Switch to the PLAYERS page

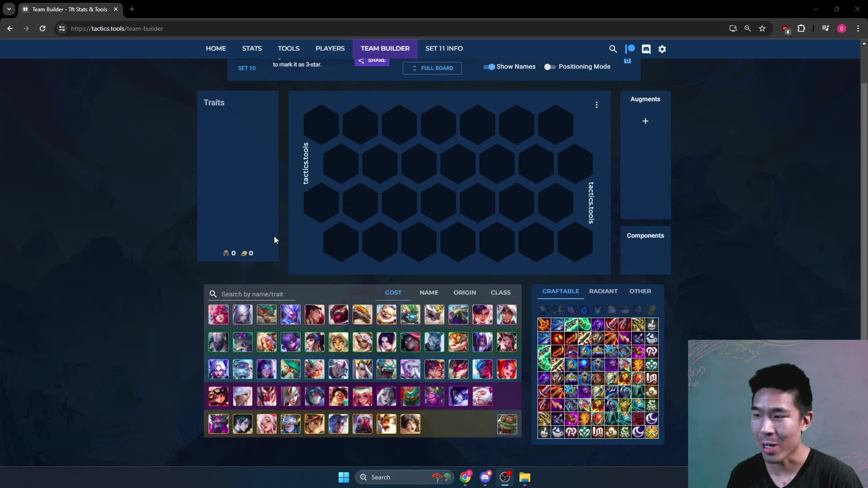(330, 48)
